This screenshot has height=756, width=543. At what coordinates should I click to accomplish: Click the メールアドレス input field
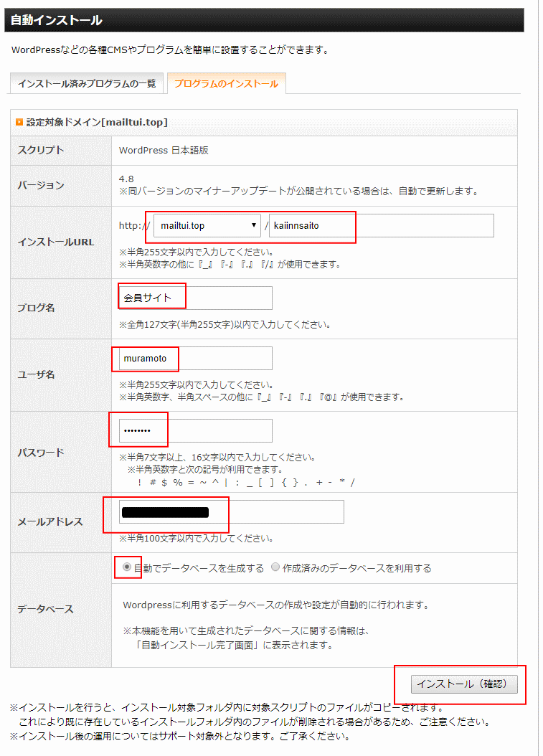[232, 511]
